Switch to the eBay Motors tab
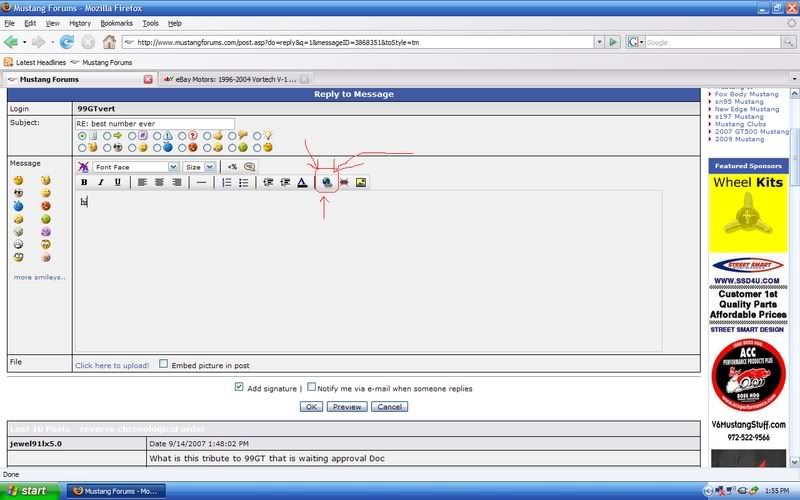The image size is (800, 500). coord(235,79)
